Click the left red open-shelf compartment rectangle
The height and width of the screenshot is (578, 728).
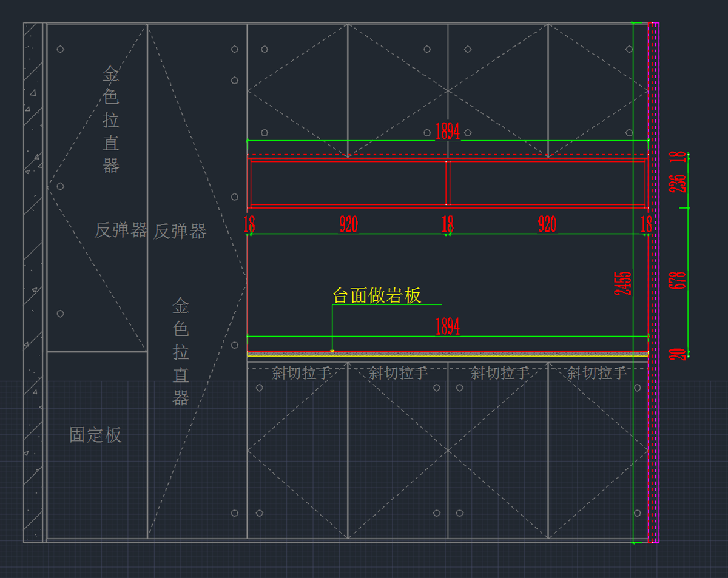(x=348, y=183)
